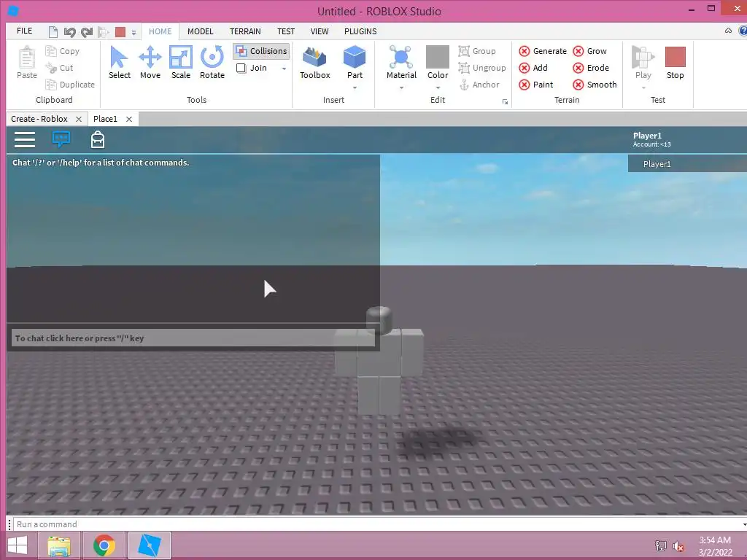The width and height of the screenshot is (747, 560).
Task: Open the Material picker
Action: [401, 63]
